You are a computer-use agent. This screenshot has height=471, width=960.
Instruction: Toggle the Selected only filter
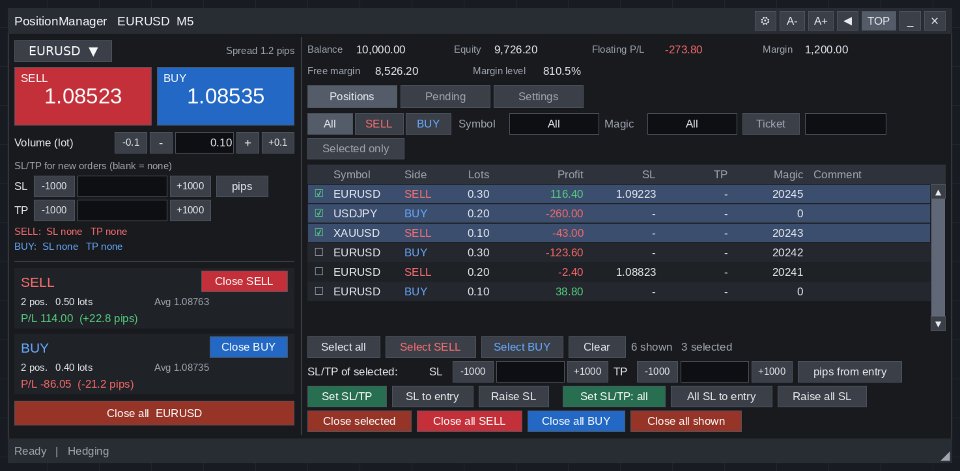pyautogui.click(x=356, y=148)
